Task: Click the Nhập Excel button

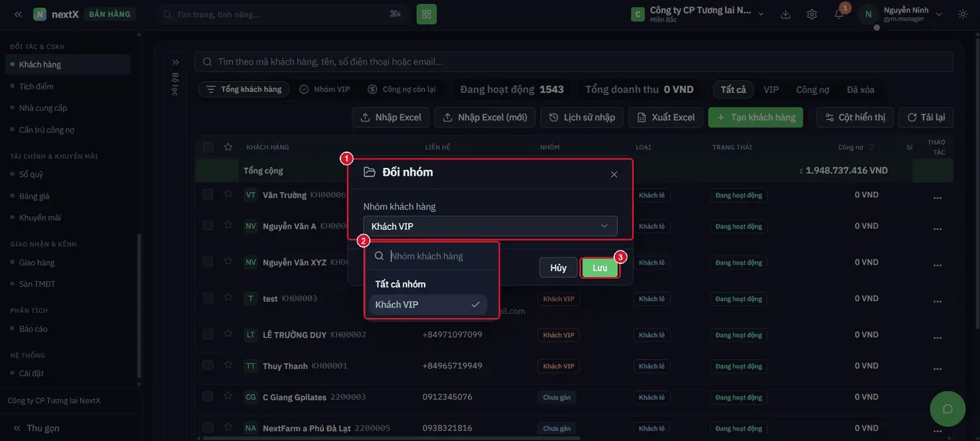Action: pyautogui.click(x=391, y=118)
